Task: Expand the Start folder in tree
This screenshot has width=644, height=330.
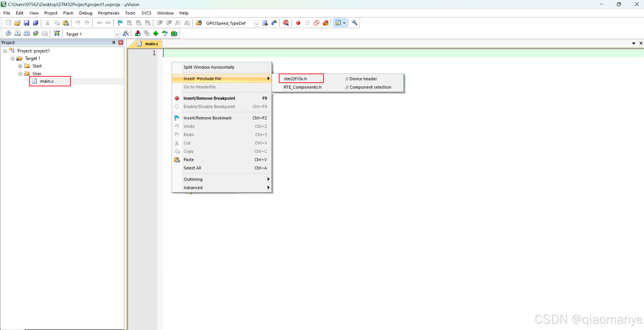Action: tap(20, 66)
